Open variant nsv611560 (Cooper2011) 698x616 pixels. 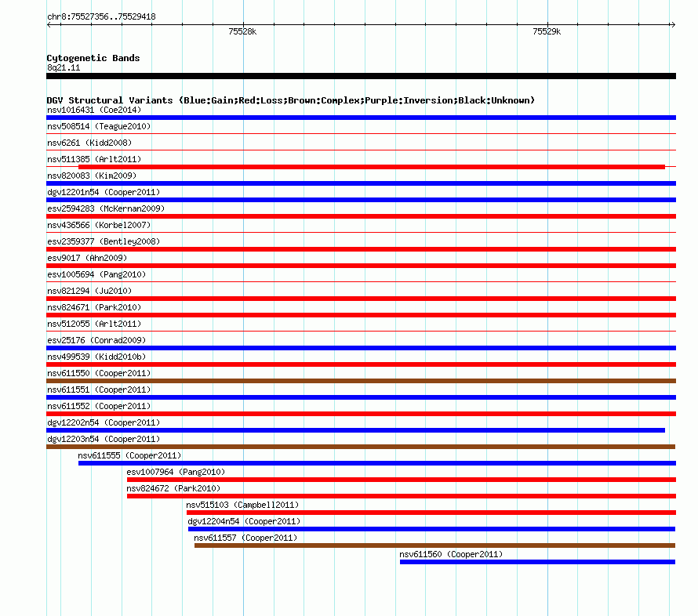451,554
